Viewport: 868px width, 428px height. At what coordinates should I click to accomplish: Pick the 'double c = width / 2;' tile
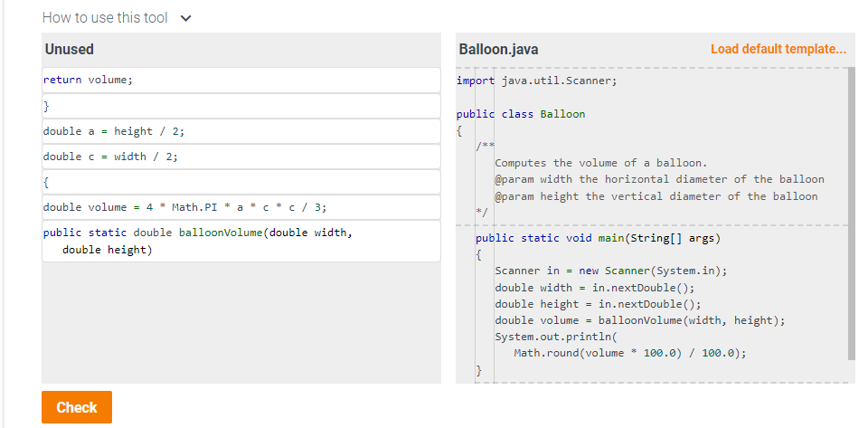click(241, 157)
